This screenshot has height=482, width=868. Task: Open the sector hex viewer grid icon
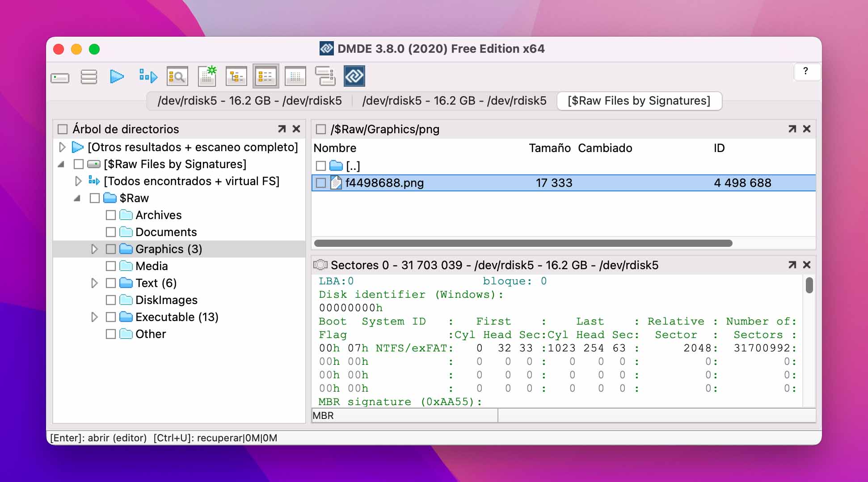tap(295, 76)
